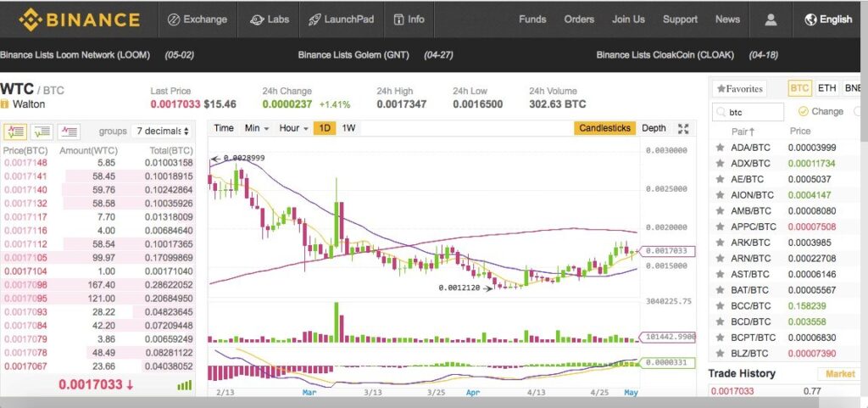The image size is (868, 408).
Task: Favorite the AE/BTC pair star
Action: (x=720, y=179)
